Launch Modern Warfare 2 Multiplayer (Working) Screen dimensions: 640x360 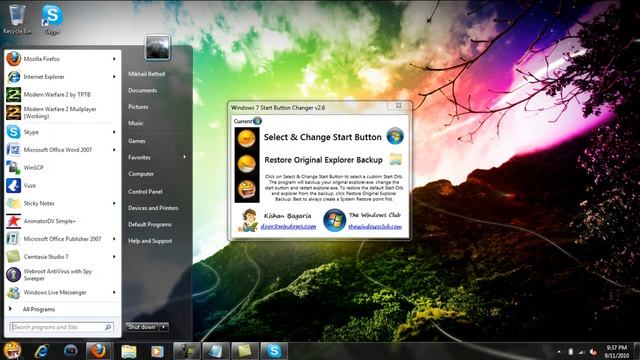(x=62, y=112)
